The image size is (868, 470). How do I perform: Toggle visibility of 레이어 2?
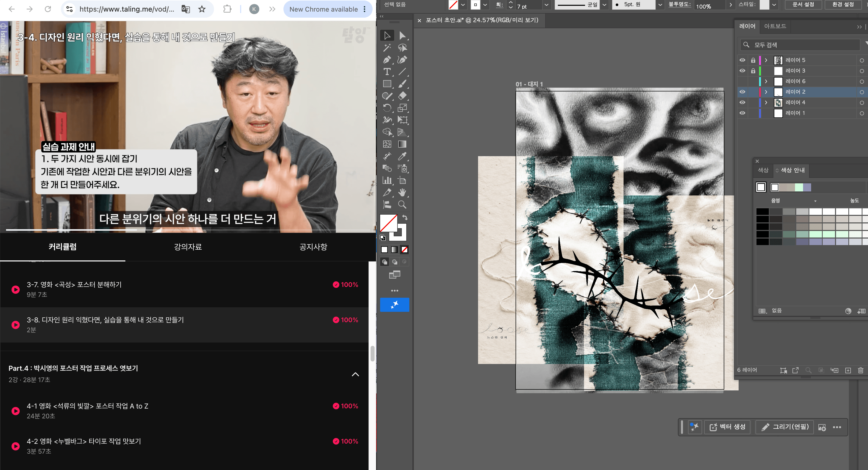742,92
